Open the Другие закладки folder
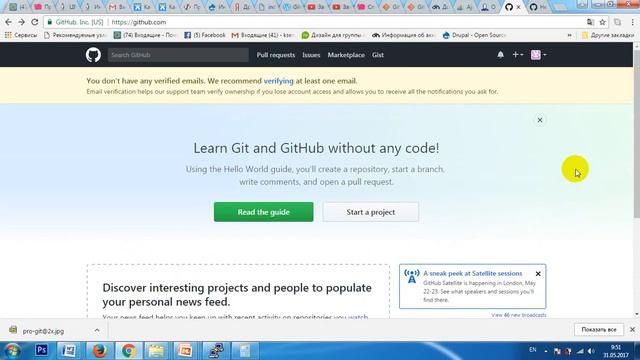This screenshot has height=360, width=640. (608, 35)
